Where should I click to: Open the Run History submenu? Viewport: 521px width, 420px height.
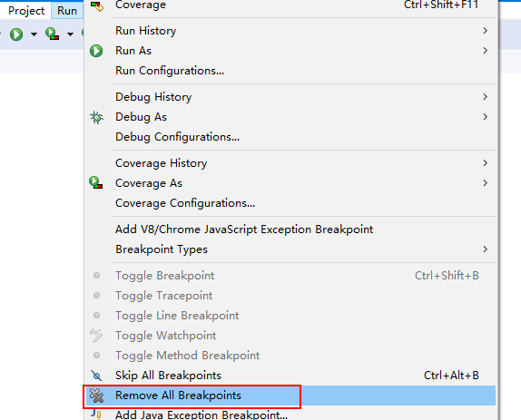tap(290, 31)
